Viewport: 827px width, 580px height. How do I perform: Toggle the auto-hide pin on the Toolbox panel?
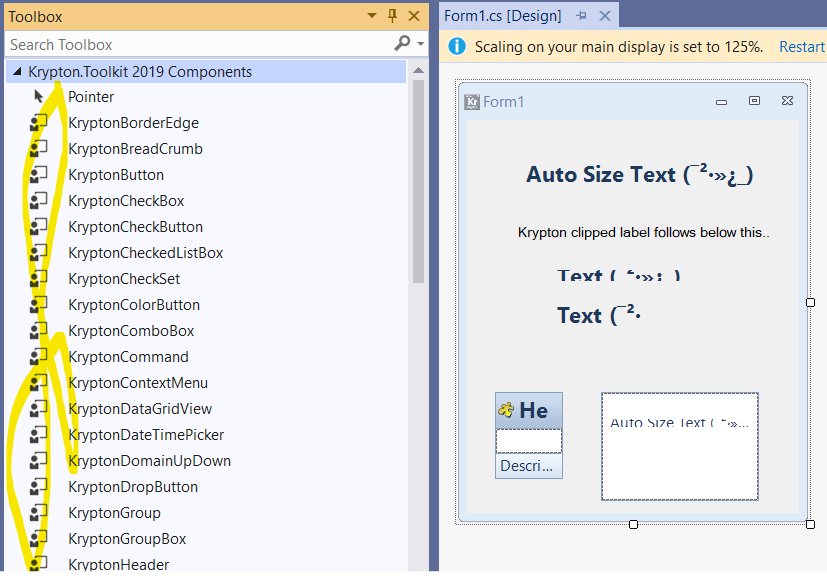coord(393,15)
